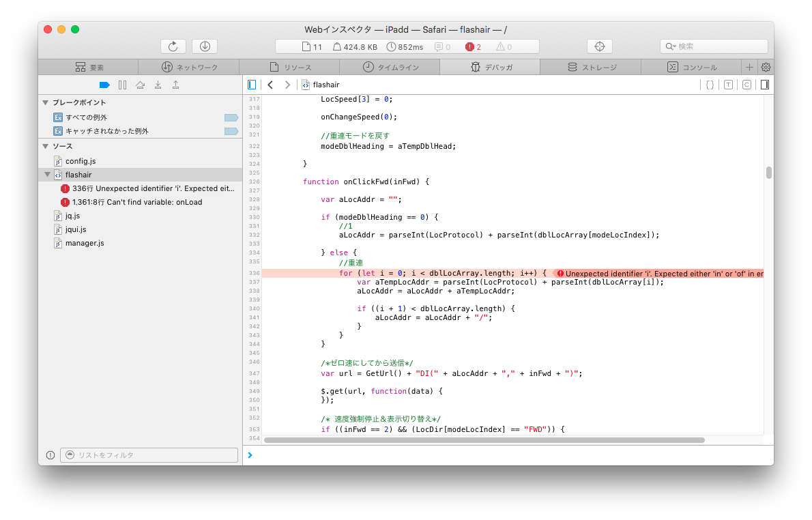Click the 424.8 KB size indicator
This screenshot has height=520, width=812.
click(356, 46)
